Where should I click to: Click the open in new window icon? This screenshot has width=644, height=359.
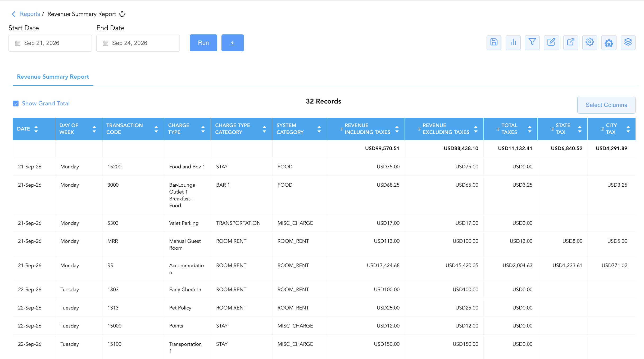[570, 42]
